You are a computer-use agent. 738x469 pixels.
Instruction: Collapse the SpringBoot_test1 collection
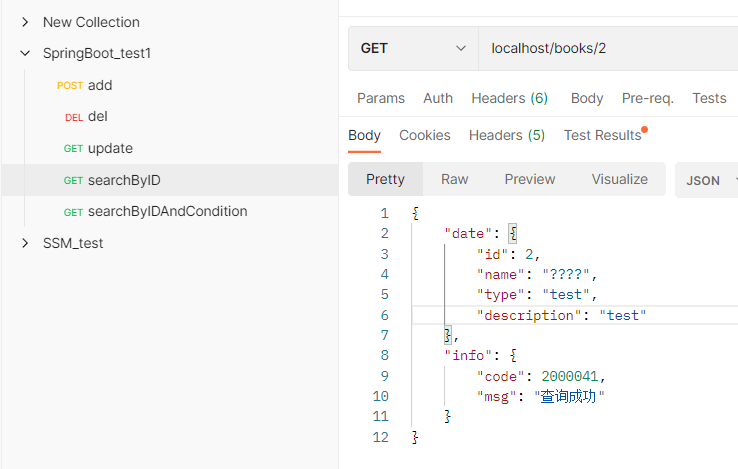coord(25,53)
